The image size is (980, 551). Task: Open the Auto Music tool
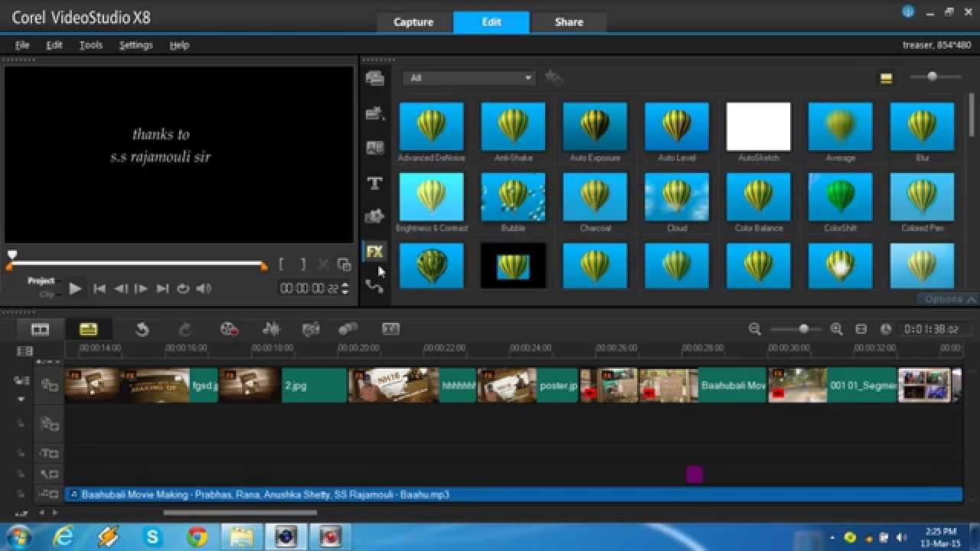310,329
